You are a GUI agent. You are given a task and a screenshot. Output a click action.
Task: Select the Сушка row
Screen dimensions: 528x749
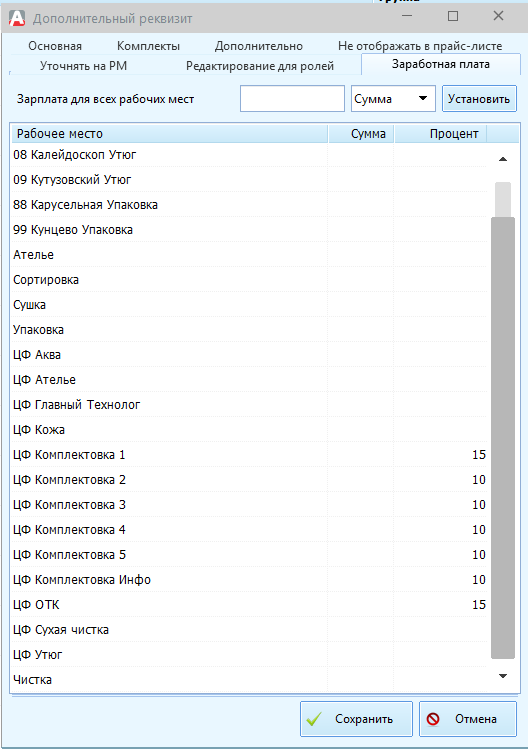[249, 305]
